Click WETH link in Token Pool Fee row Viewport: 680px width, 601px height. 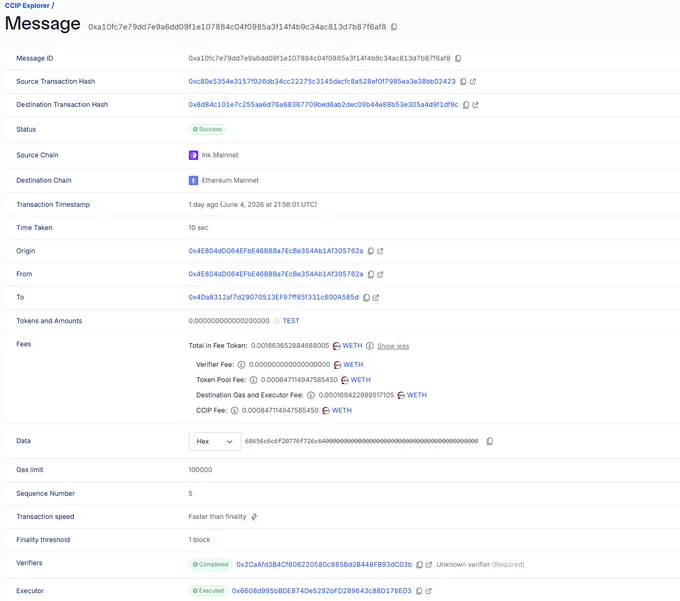[x=360, y=380]
